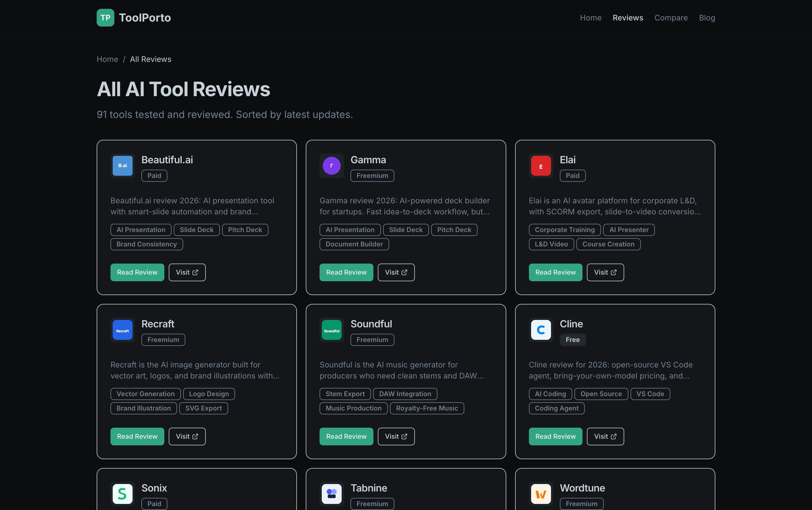Open the Wordtune card title

[x=582, y=488]
